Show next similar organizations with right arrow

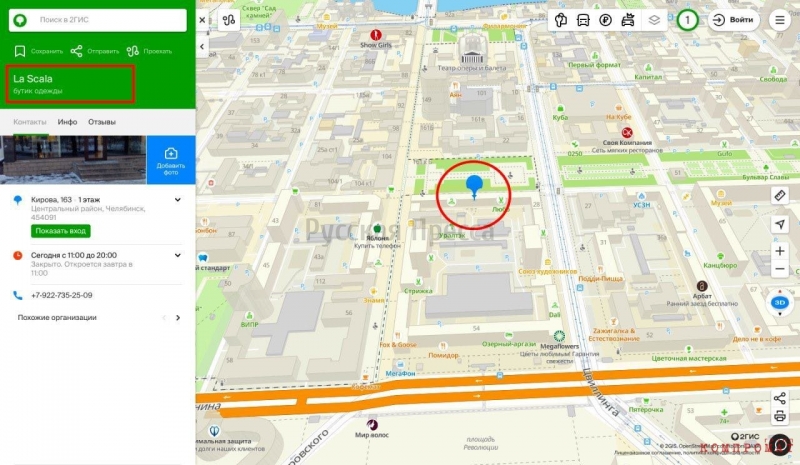178,317
